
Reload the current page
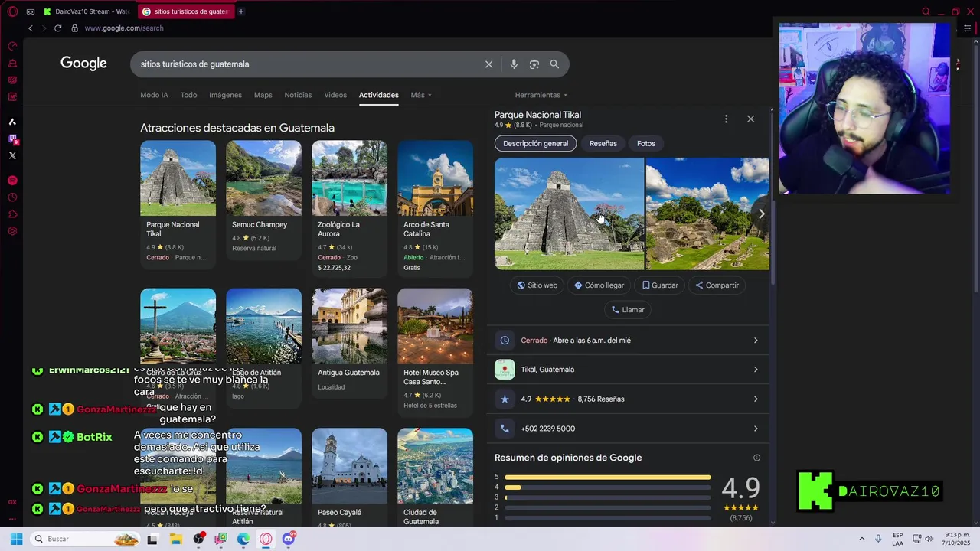[57, 28]
